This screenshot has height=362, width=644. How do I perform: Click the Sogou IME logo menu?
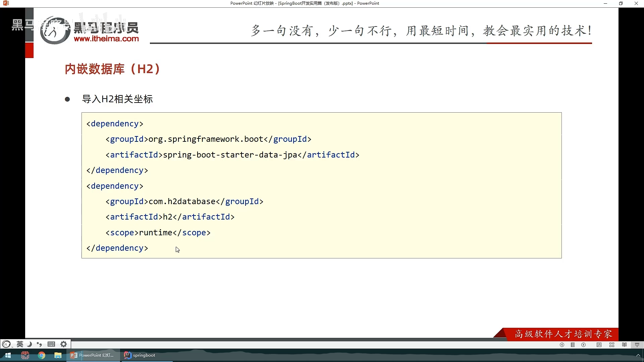6,344
